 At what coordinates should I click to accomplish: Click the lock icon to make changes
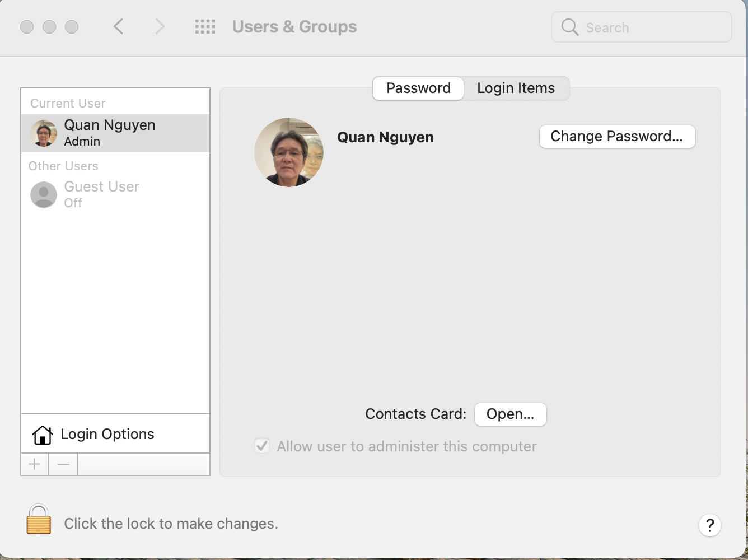pos(39,519)
